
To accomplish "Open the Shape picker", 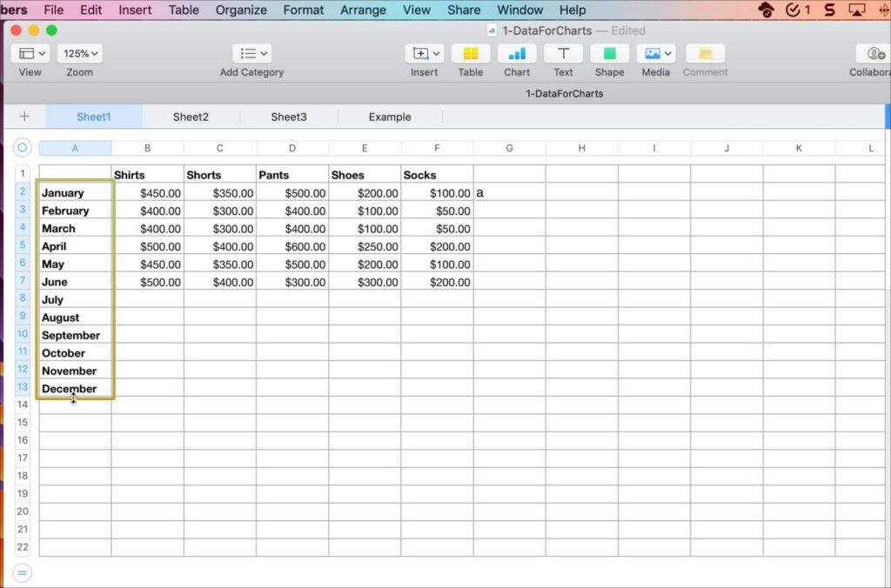I will pyautogui.click(x=609, y=54).
